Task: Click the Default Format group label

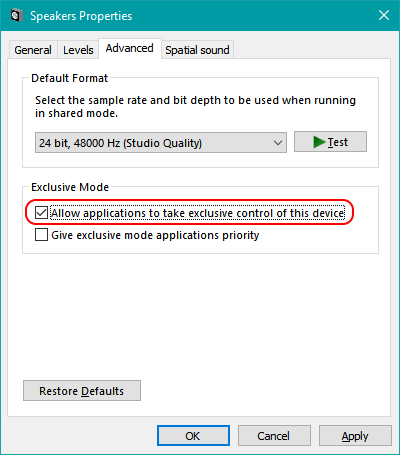Action: [69, 78]
